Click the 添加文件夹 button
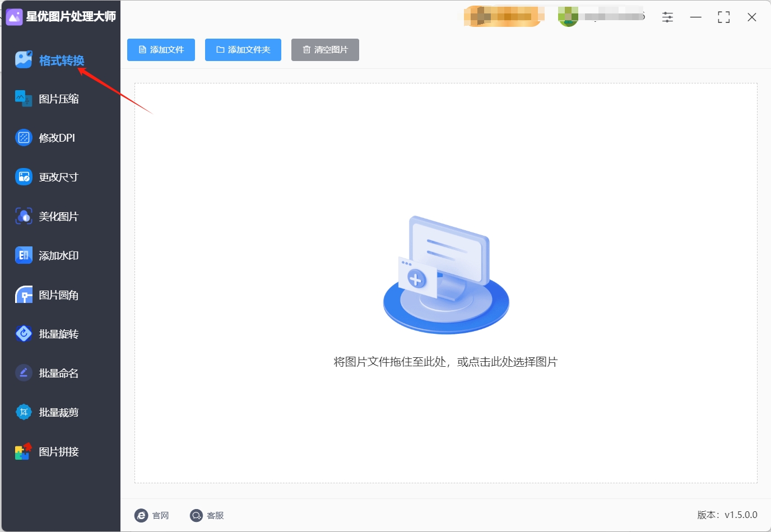This screenshot has width=771, height=532. (243, 50)
